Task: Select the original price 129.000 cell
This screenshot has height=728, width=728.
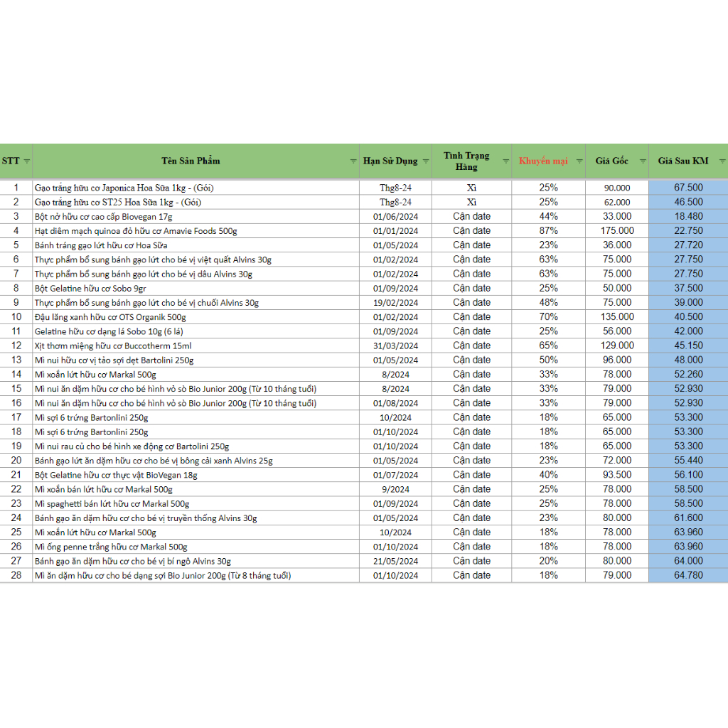Action: point(617,346)
